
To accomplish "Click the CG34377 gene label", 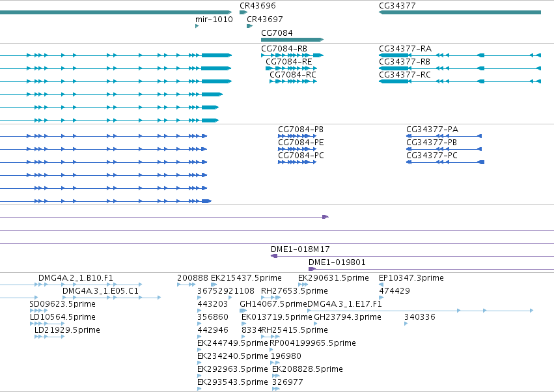I will point(397,6).
